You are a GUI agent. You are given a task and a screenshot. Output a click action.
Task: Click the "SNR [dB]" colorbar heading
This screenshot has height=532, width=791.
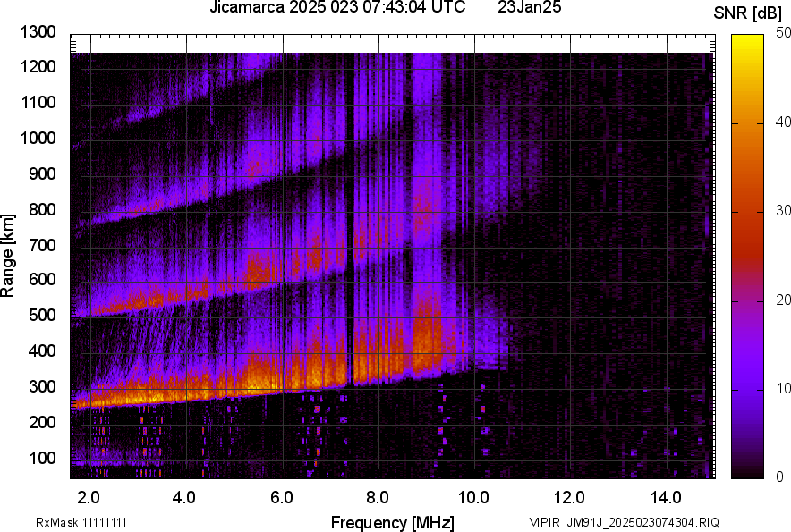(x=747, y=13)
